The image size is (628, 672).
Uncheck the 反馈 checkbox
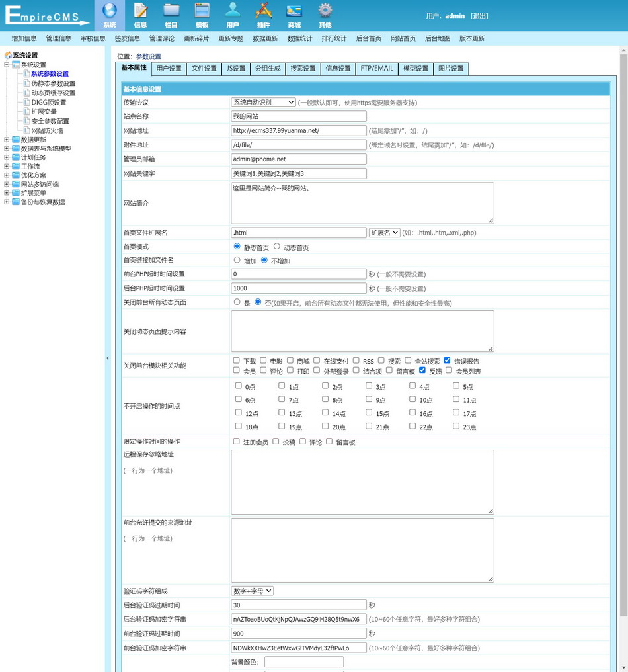click(422, 370)
